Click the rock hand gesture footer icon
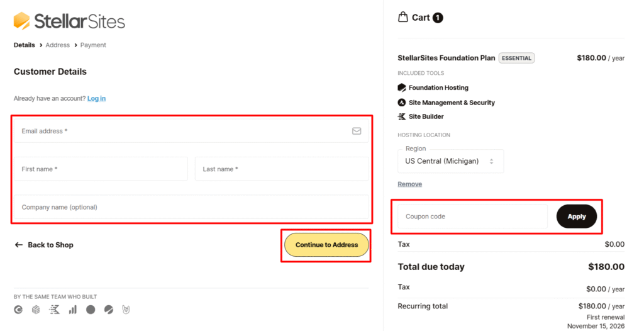This screenshot has width=644, height=331. [x=126, y=310]
